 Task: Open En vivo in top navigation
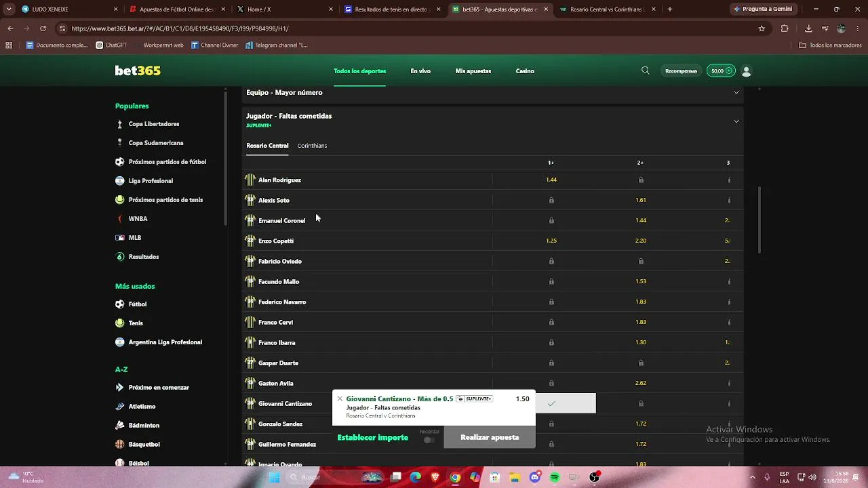420,71
